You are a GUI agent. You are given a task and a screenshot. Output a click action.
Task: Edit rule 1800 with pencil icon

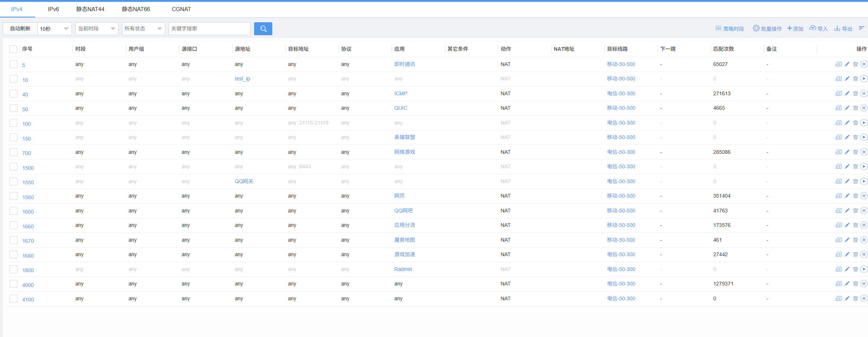click(x=847, y=269)
